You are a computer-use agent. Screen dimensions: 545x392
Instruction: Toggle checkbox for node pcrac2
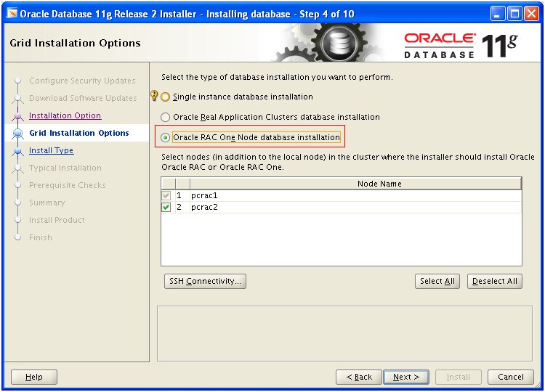(x=166, y=208)
